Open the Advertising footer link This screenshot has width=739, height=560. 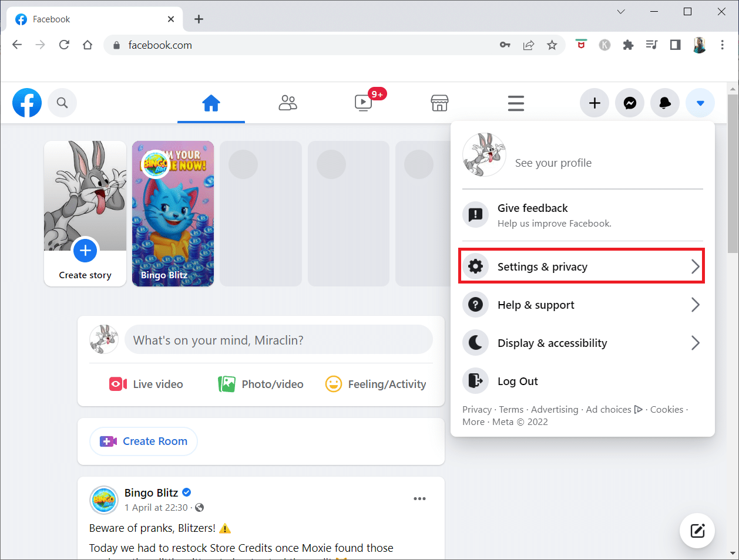click(x=555, y=410)
